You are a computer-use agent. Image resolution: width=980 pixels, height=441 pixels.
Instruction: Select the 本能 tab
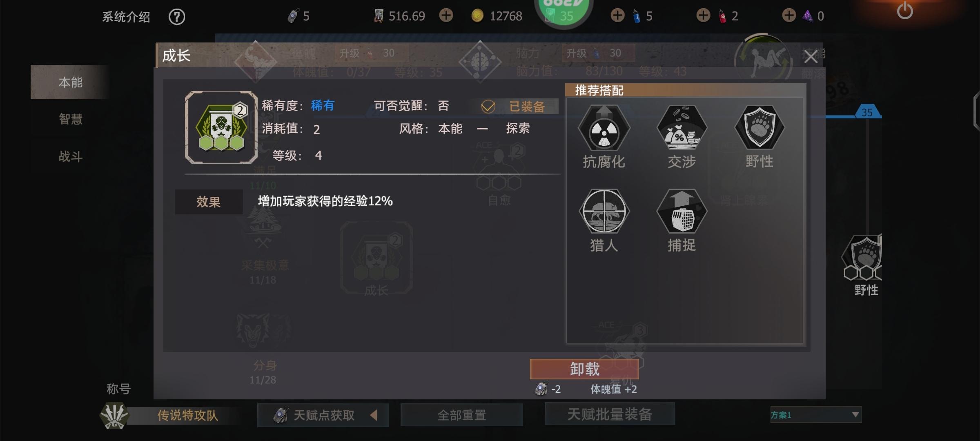[71, 82]
